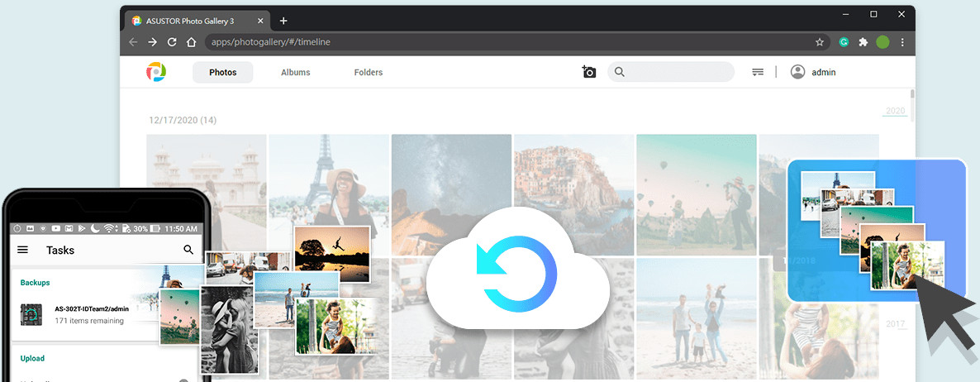Viewport: 980px width, 382px height.
Task: Click the green profile avatar in browser
Action: pos(882,42)
